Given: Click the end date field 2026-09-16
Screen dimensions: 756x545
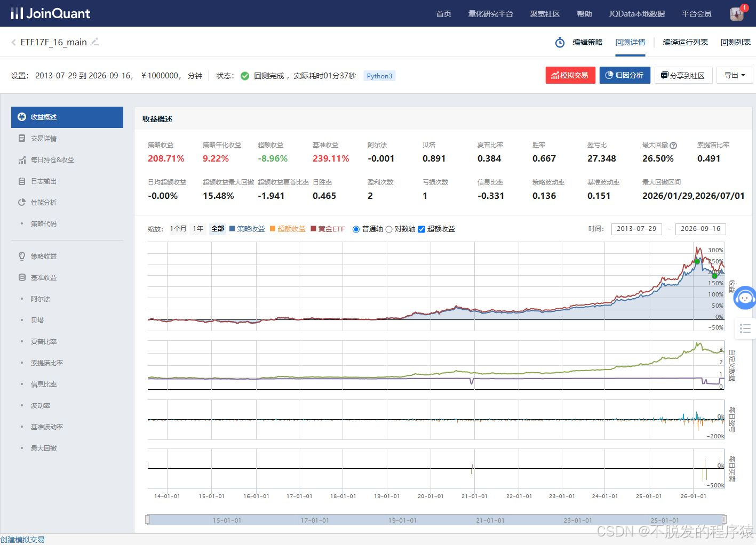Looking at the screenshot, I should coord(701,229).
